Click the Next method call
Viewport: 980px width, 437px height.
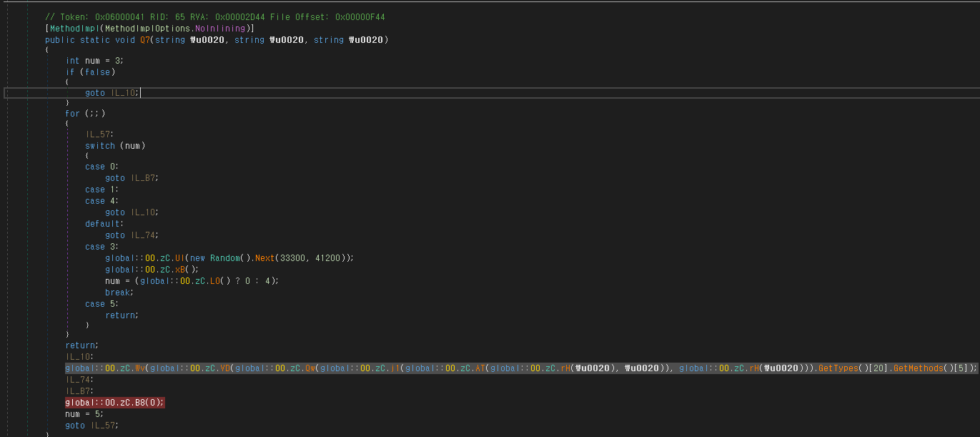click(x=264, y=258)
